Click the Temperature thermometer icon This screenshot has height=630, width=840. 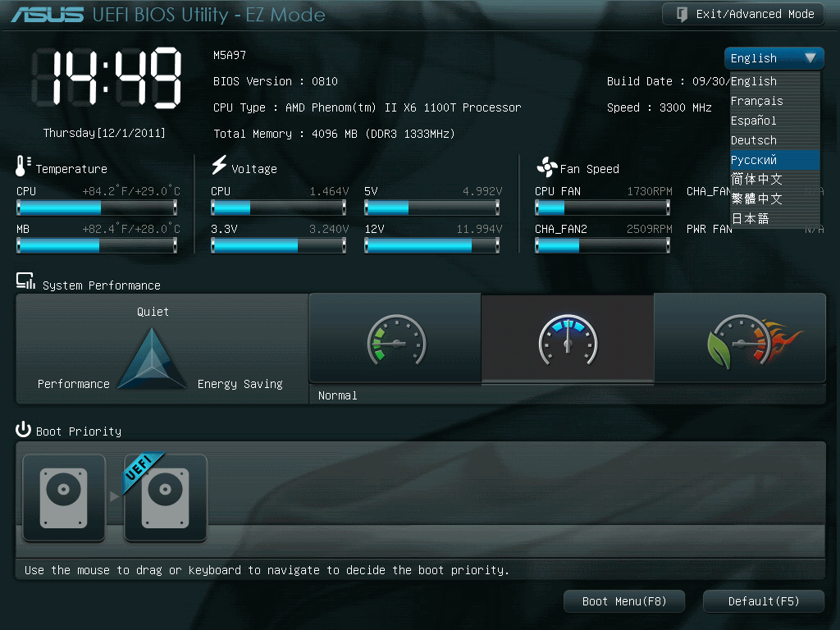pos(22,166)
